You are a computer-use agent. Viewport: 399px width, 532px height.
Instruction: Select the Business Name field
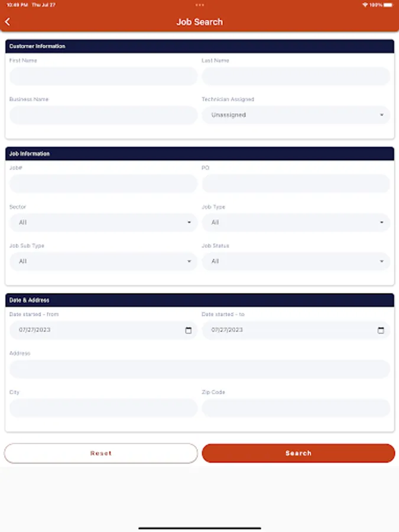pyautogui.click(x=103, y=115)
